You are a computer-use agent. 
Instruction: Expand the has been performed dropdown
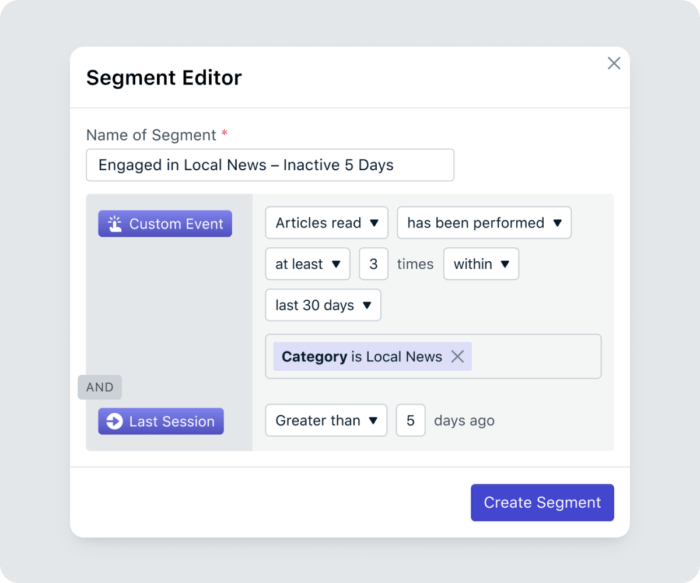tap(484, 223)
